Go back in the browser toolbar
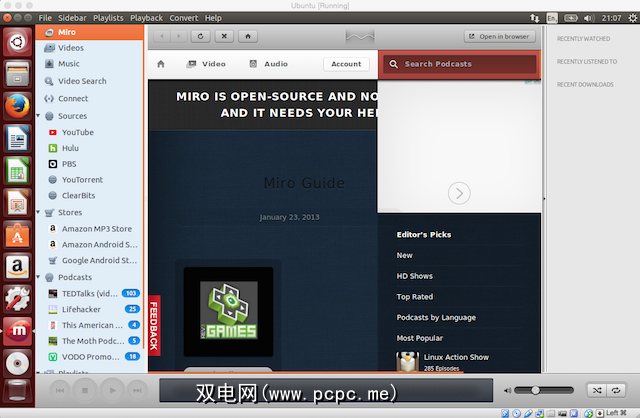Screen dimensions: 640x418 [x=162, y=36]
